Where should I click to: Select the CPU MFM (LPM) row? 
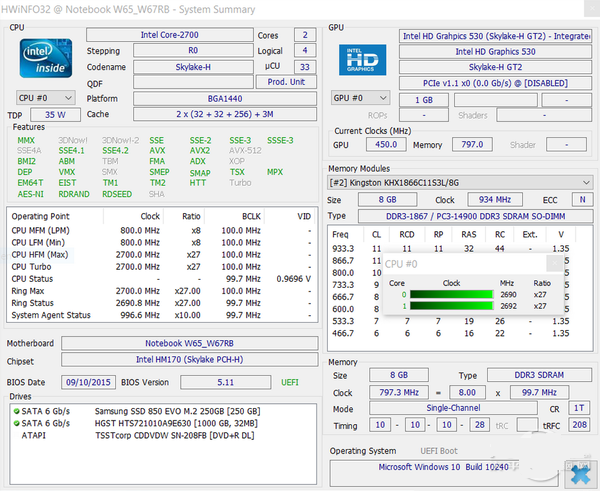pos(162,230)
